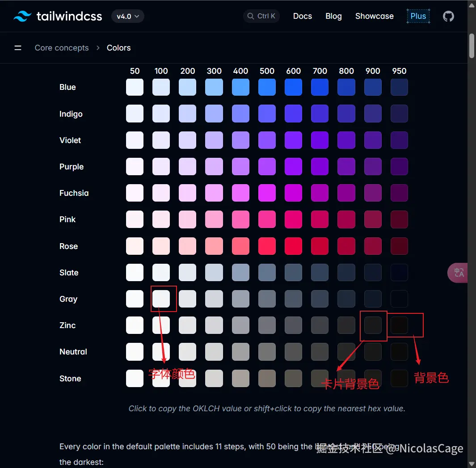Copy the Rose 300 swatch

click(x=214, y=246)
